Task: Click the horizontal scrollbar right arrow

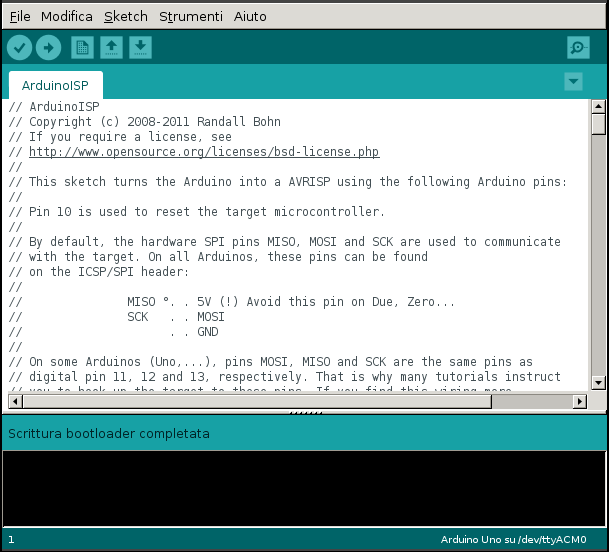Action: 580,401
